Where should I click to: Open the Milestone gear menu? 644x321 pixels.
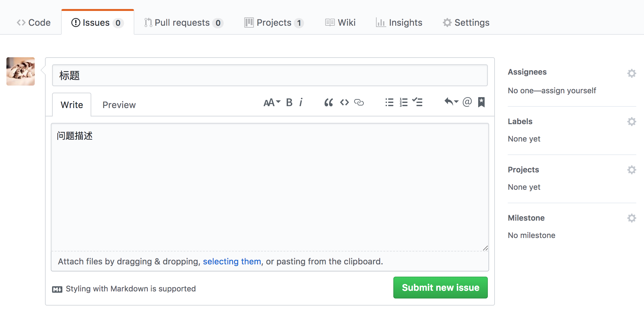point(631,218)
